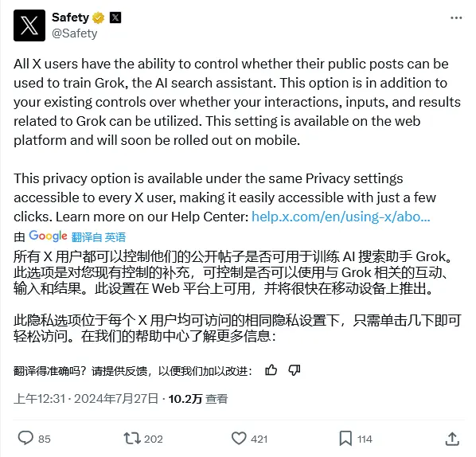Click the Google logo in translation attribution
The width and height of the screenshot is (476, 457).
tap(48, 236)
